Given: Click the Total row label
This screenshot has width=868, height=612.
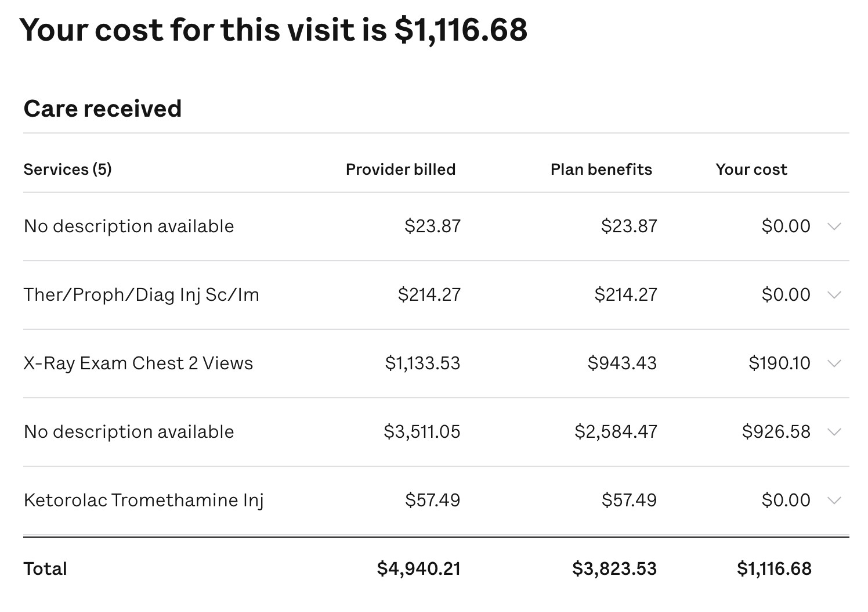Looking at the screenshot, I should point(45,568).
